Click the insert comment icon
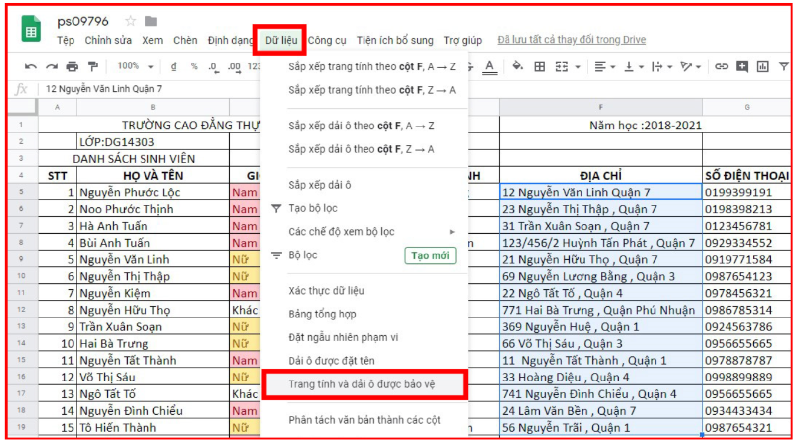 (x=742, y=67)
